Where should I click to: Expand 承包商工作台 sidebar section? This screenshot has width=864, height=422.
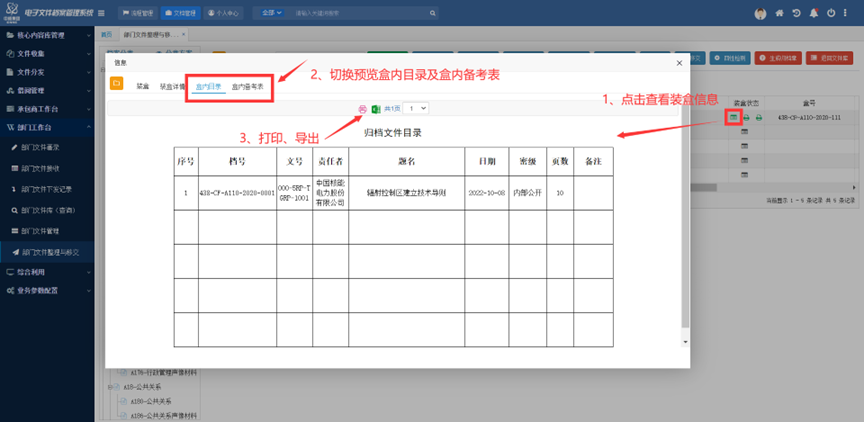click(47, 109)
